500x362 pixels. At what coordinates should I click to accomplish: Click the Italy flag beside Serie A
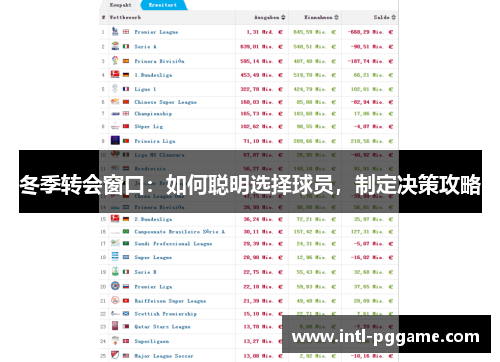point(126,47)
